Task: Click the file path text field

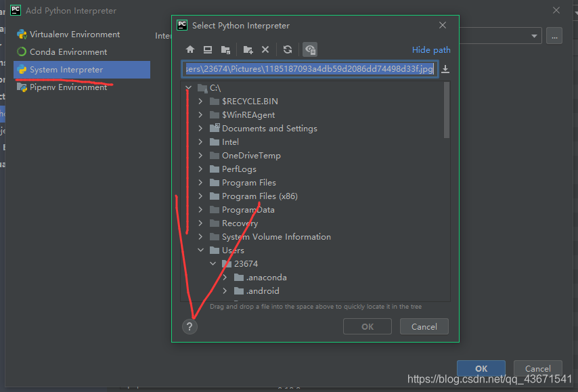Action: (x=310, y=69)
